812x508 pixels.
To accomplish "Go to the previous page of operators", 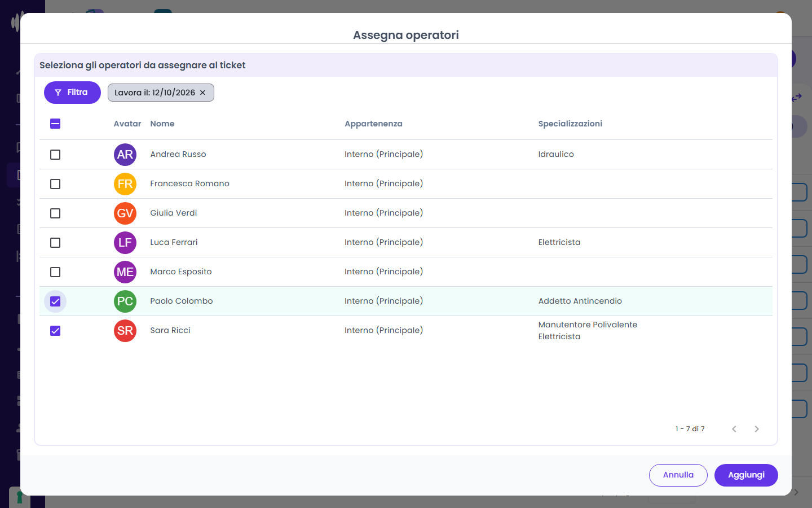I will point(734,429).
